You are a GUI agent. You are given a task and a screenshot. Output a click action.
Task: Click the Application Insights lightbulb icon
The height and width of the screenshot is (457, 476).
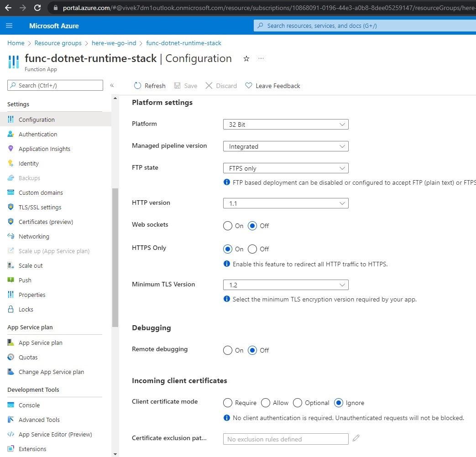[x=10, y=148]
